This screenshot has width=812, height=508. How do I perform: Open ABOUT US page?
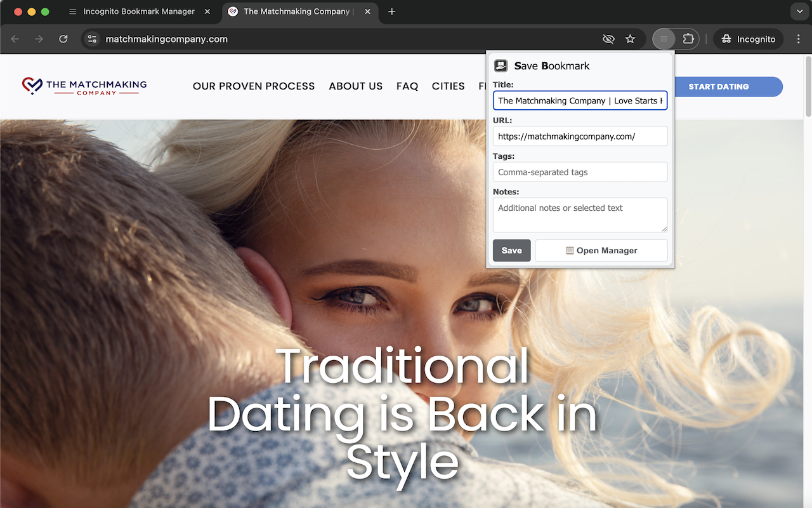pyautogui.click(x=356, y=86)
